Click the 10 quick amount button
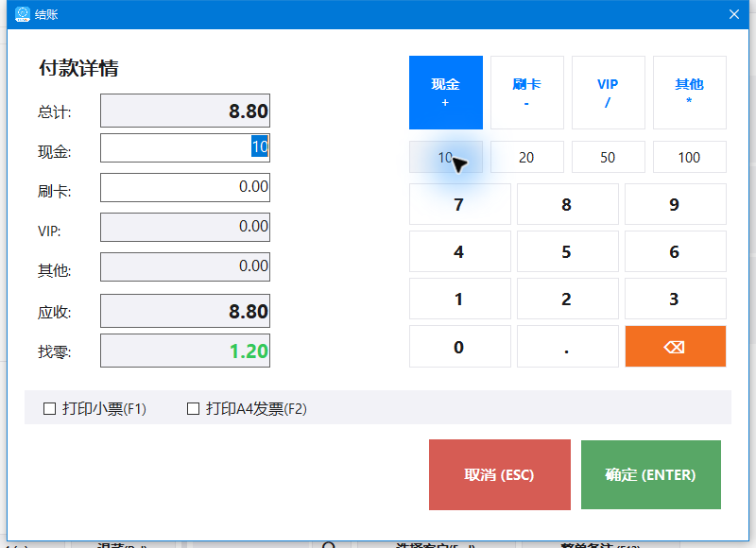 click(445, 157)
